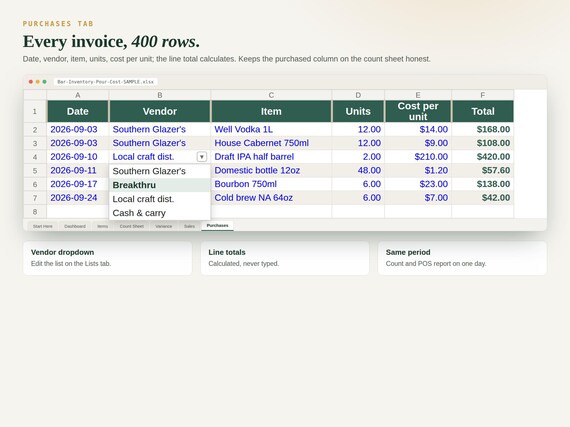Open the Count Sheet tab
Screen dimensions: 570x427
click(x=132, y=226)
